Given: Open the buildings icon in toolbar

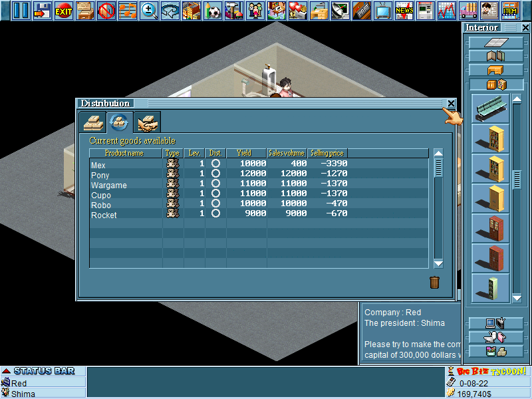Looking at the screenshot, I should 192,11.
